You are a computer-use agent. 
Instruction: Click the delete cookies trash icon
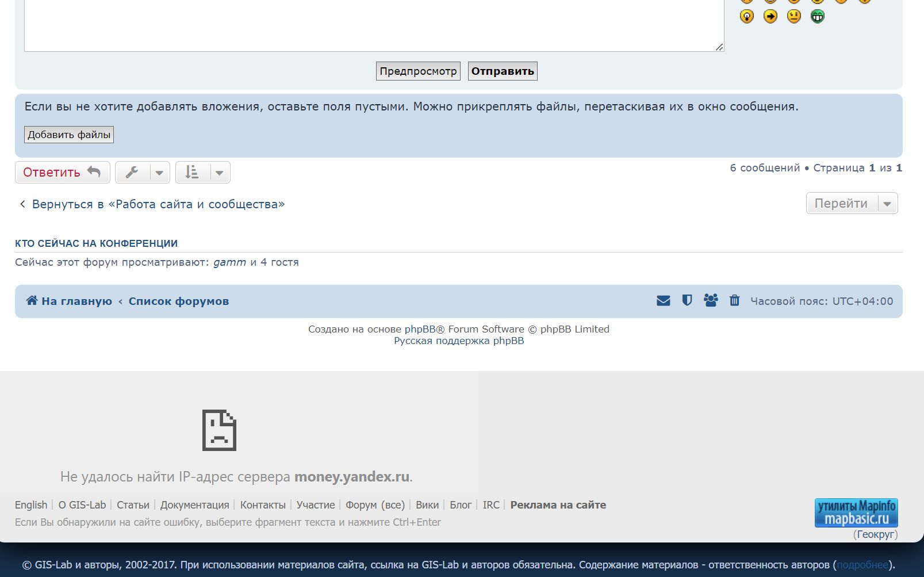click(x=734, y=300)
